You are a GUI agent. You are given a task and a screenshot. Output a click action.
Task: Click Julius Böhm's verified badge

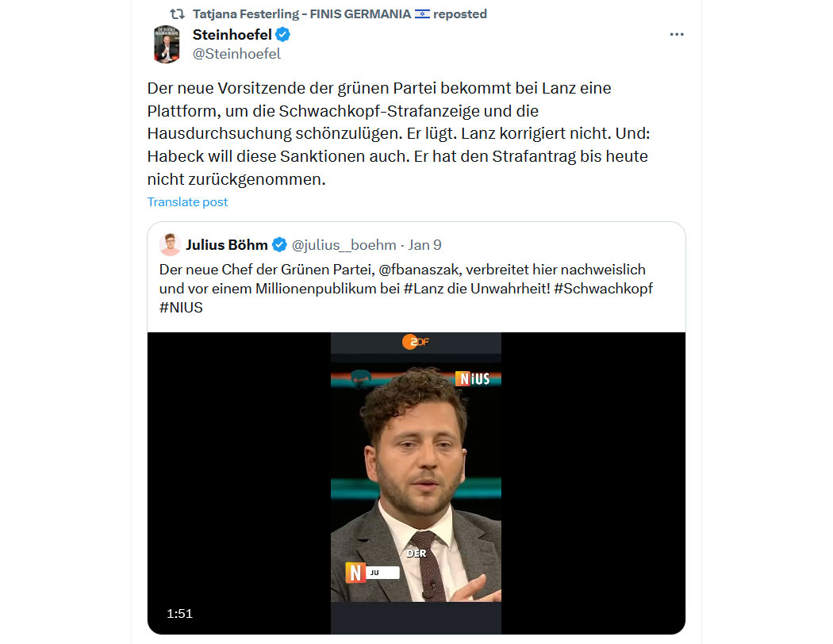(279, 245)
